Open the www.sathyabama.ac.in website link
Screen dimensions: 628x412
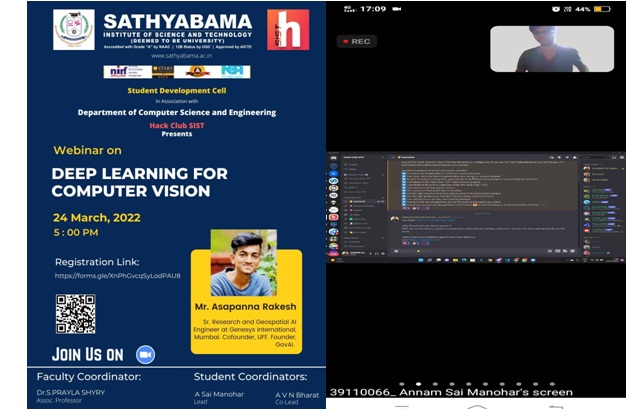(x=181, y=56)
